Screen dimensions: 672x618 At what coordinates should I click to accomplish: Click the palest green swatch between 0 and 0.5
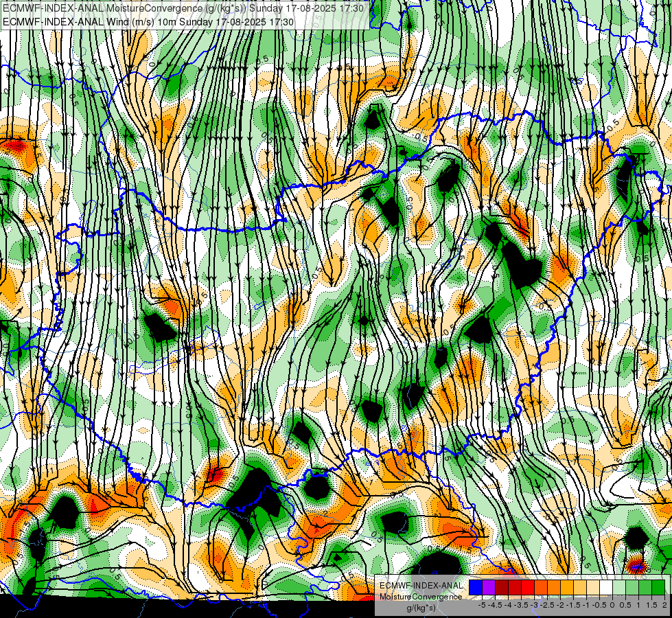coord(619,588)
